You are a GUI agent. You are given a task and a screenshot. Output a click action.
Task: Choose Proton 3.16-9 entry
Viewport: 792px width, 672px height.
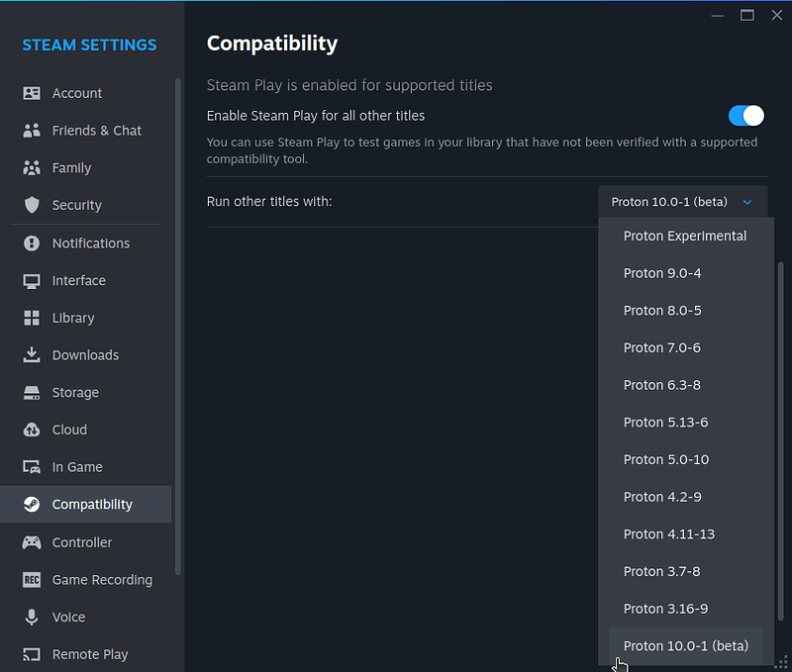click(685, 609)
